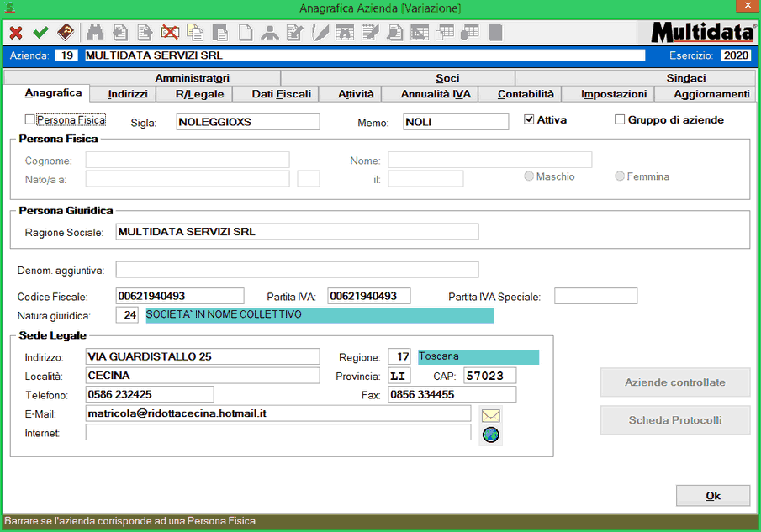Screen dimensions: 761x532
Task: Confirm changes with green checkmark icon
Action: point(40,33)
